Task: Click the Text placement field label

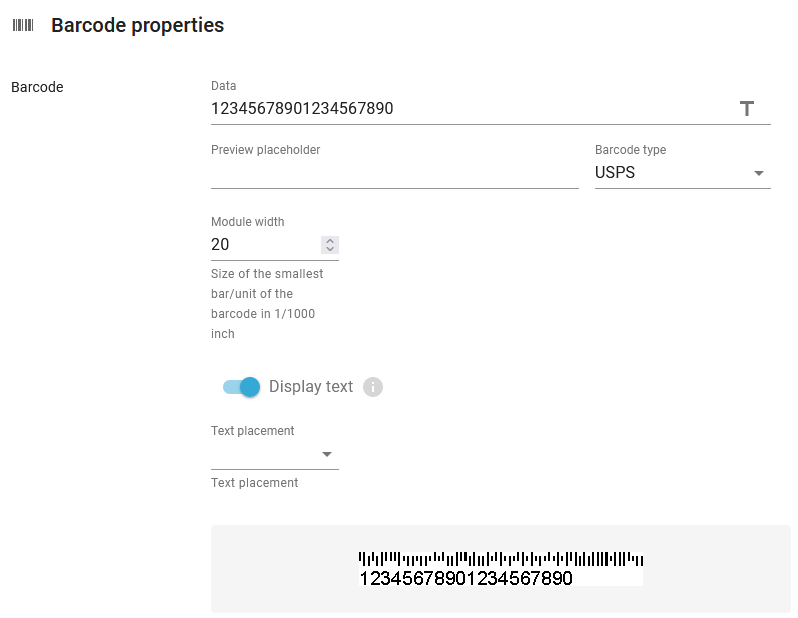Action: (x=252, y=430)
